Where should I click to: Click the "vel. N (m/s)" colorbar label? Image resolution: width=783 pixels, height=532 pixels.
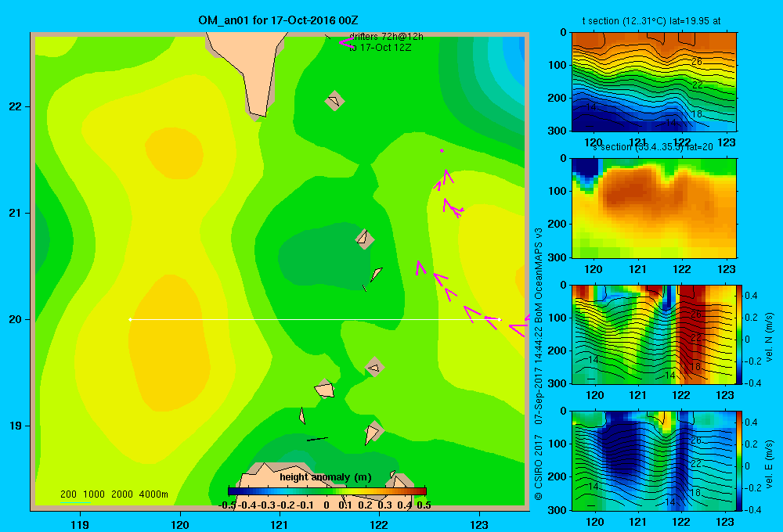pos(769,337)
